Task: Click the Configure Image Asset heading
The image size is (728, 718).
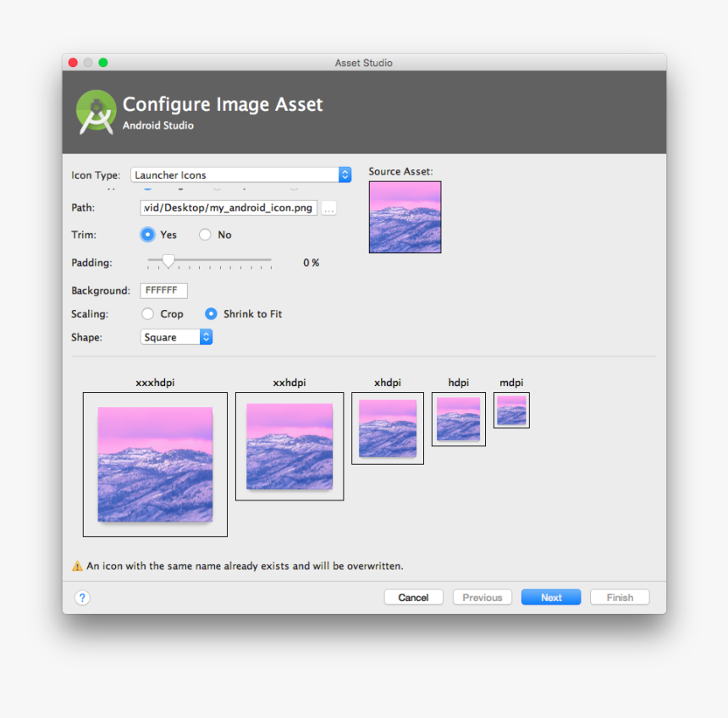Action: click(223, 104)
